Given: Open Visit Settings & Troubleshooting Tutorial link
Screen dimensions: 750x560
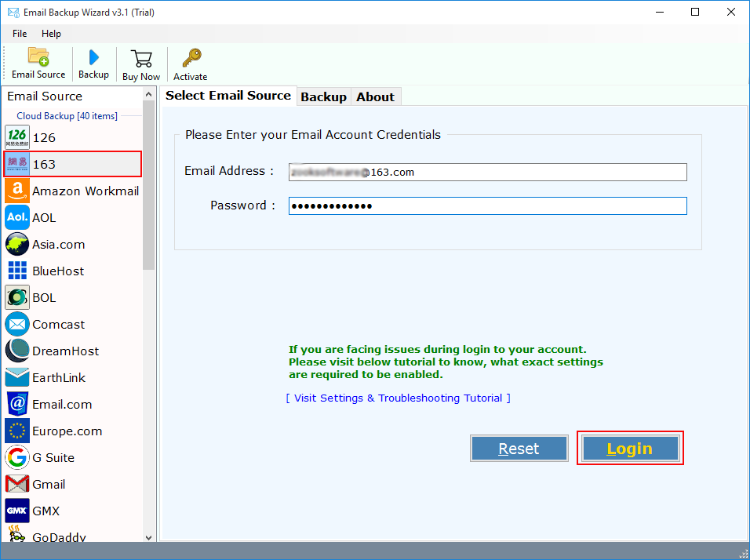Looking at the screenshot, I should 398,398.
